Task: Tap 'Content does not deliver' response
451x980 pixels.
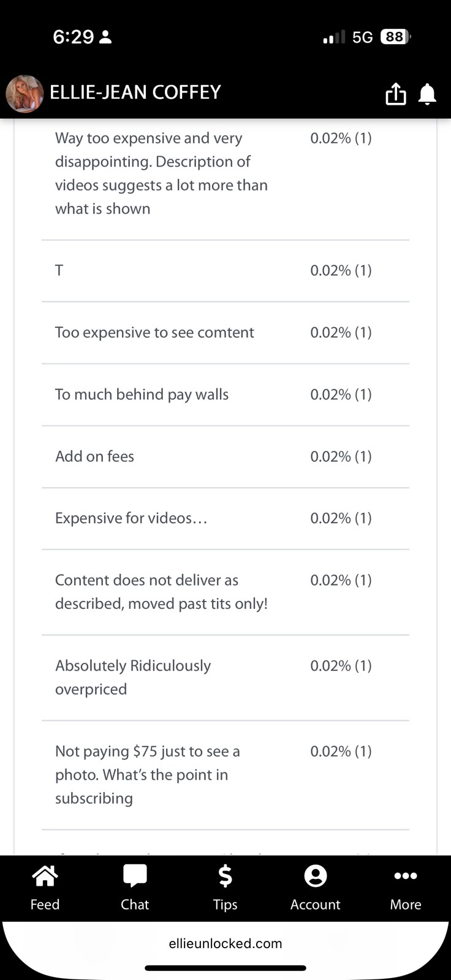Action: pyautogui.click(x=161, y=592)
